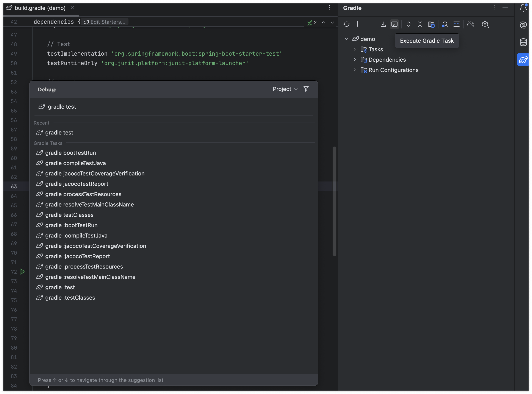532x394 pixels.
Task: Open the Project scope dropdown
Action: (285, 89)
